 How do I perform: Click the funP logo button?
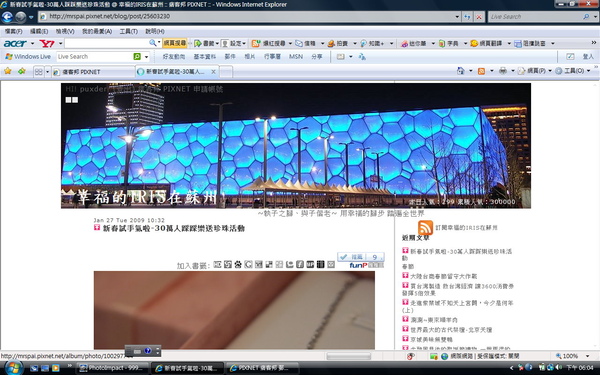tap(358, 265)
